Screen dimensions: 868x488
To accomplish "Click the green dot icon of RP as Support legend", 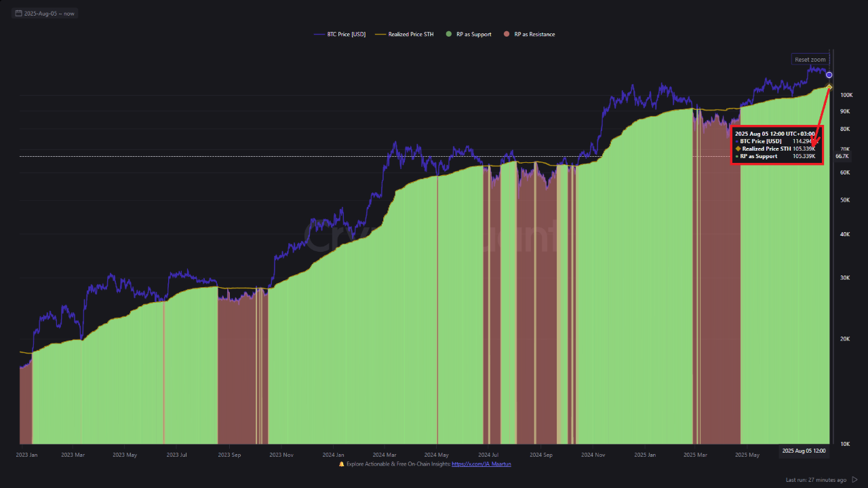I will pyautogui.click(x=448, y=33).
